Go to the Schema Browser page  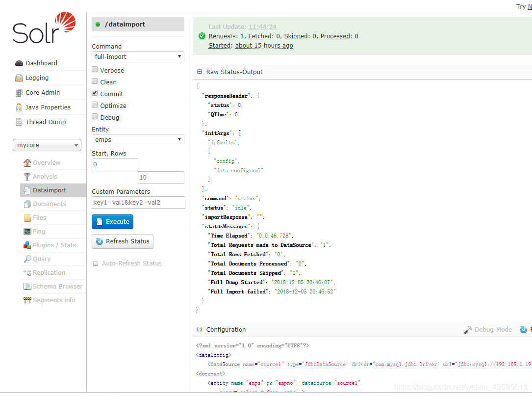(x=58, y=286)
